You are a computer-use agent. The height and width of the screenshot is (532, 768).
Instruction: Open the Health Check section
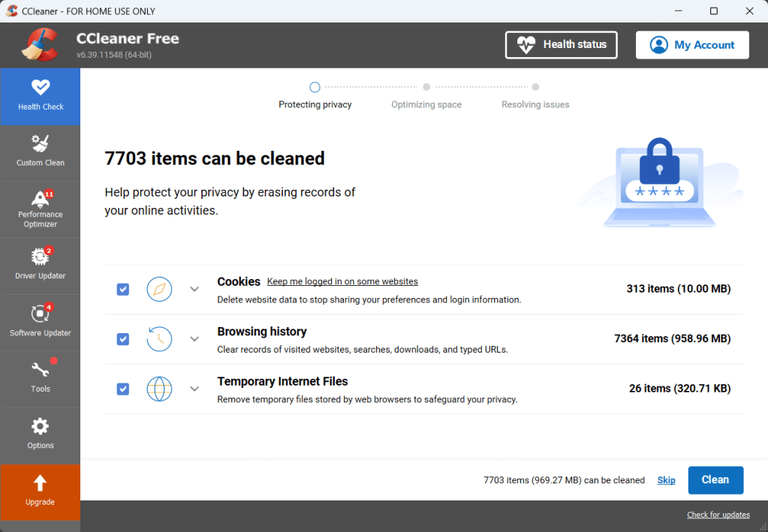coord(41,96)
